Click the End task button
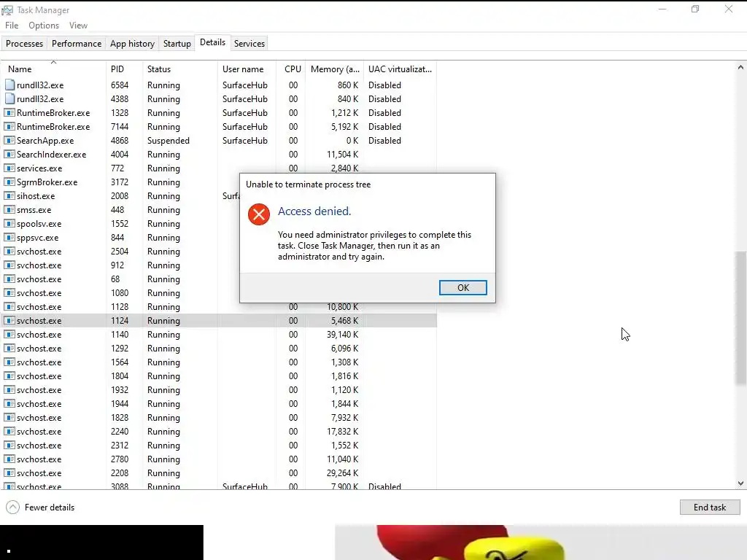Viewport: 747px width, 560px height. tap(709, 507)
